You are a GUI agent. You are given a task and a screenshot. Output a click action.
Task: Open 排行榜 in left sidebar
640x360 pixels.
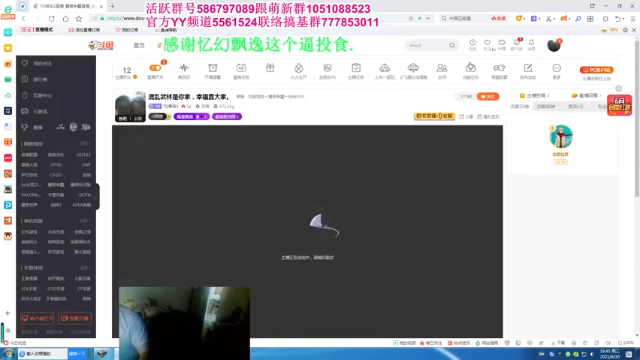[35, 79]
